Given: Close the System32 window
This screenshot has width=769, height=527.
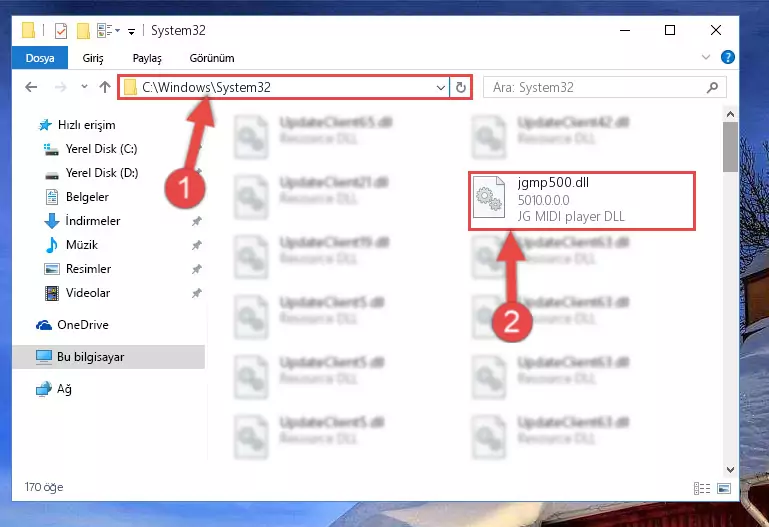Looking at the screenshot, I should point(716,30).
